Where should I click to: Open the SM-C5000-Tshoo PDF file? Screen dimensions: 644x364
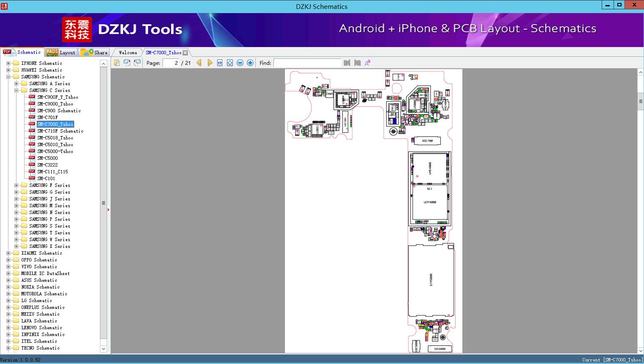point(55,151)
